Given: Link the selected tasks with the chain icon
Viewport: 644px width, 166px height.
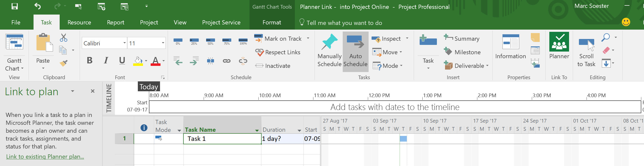Looking at the screenshot, I should pyautogui.click(x=227, y=61).
